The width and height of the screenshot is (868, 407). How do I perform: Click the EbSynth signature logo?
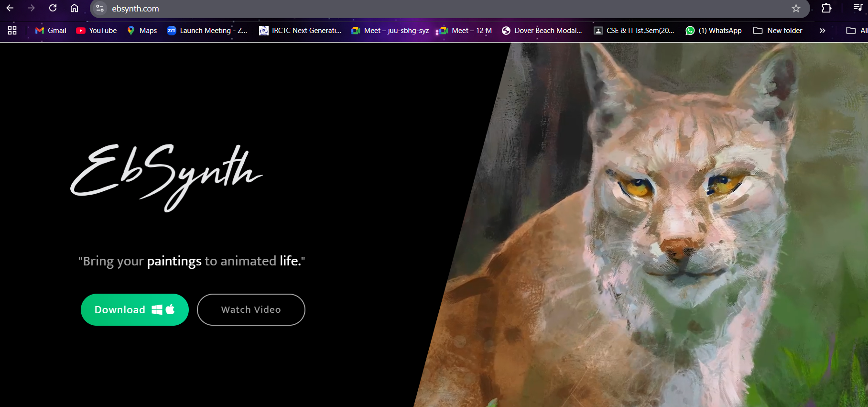click(166, 176)
